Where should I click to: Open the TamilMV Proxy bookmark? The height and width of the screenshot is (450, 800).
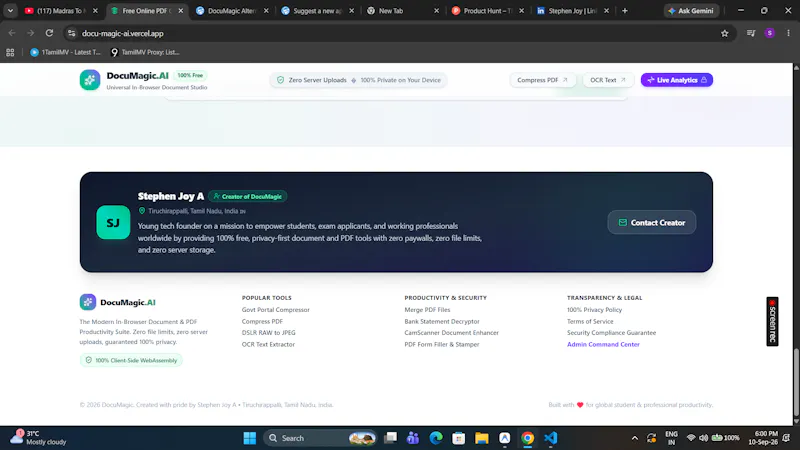(145, 52)
